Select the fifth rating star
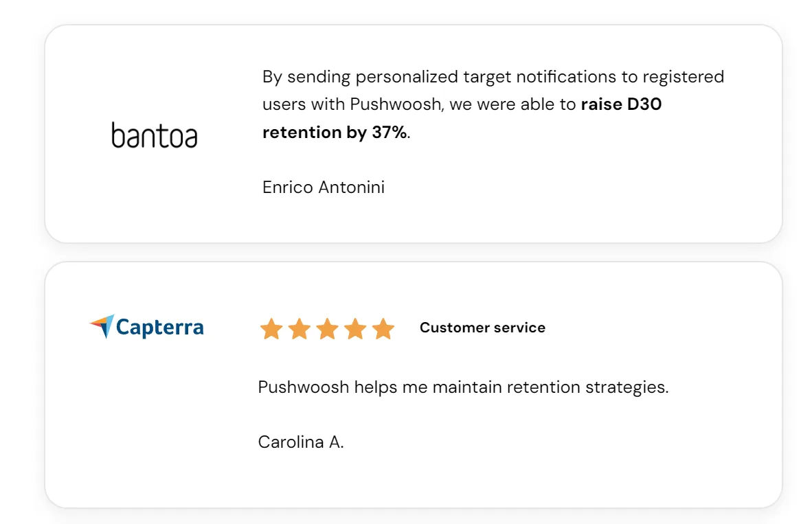This screenshot has width=812, height=524. click(383, 329)
